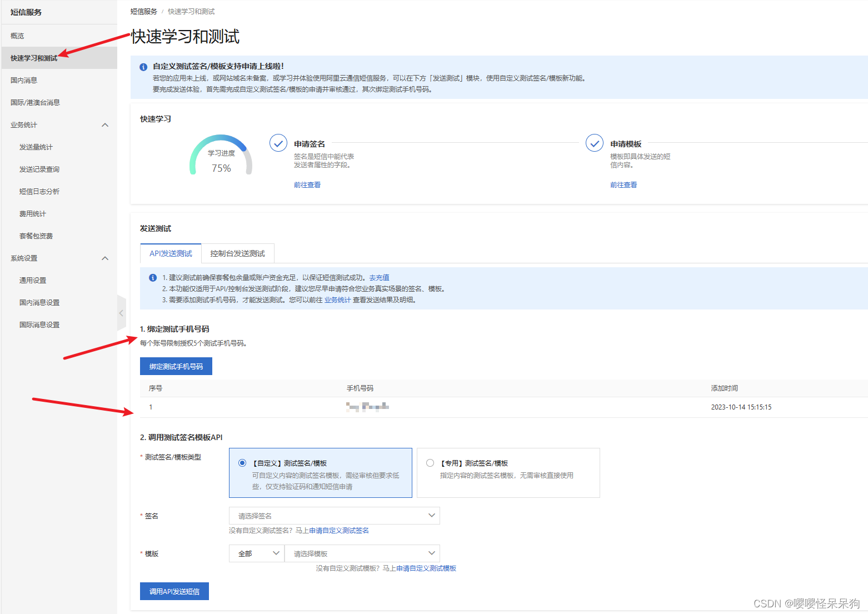This screenshot has width=868, height=614.
Task: Click the 调用API发送短信 button
Action: click(x=174, y=591)
